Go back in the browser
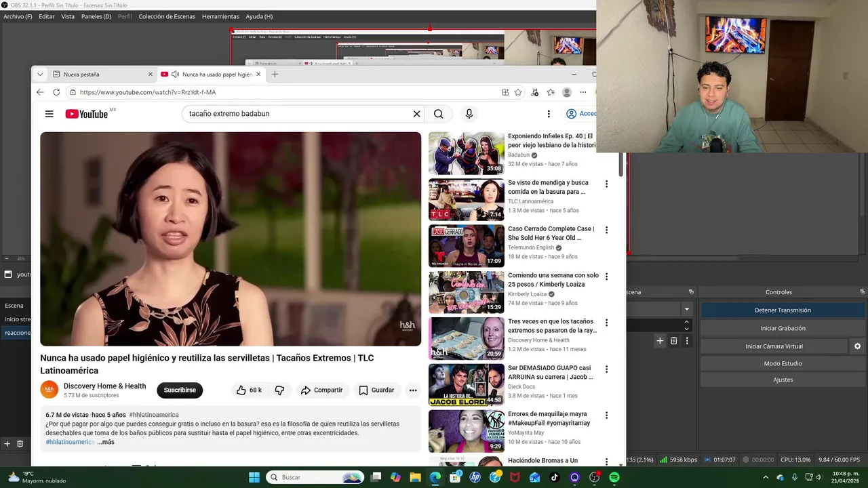Image resolution: width=868 pixels, height=488 pixels. pos(40,92)
